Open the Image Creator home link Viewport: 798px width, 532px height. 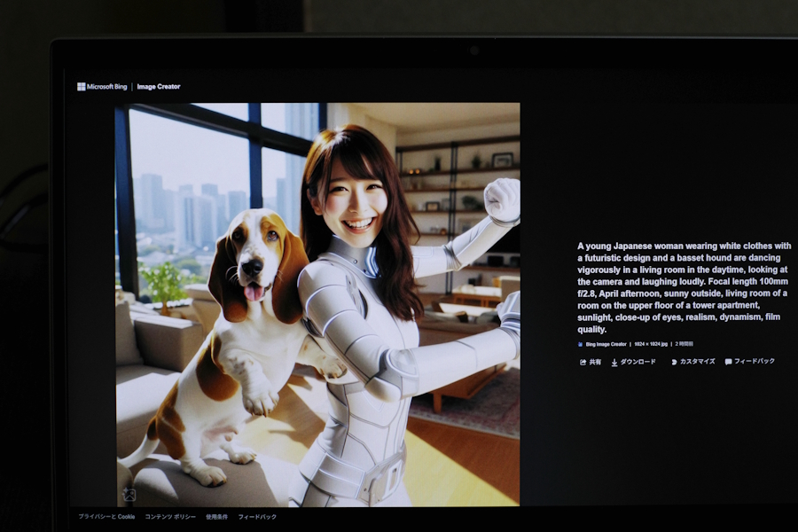pos(159,87)
